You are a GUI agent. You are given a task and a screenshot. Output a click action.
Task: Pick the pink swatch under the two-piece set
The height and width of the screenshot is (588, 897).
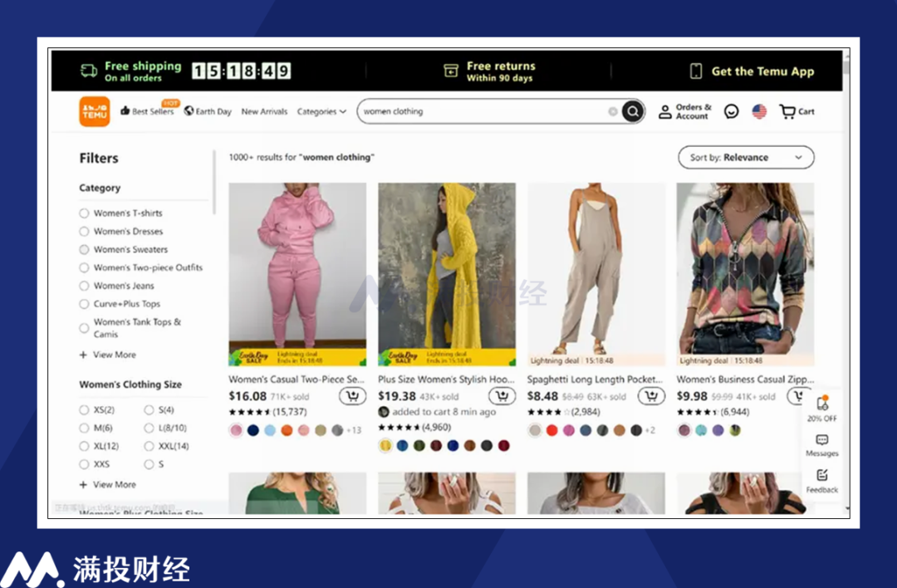pyautogui.click(x=236, y=430)
